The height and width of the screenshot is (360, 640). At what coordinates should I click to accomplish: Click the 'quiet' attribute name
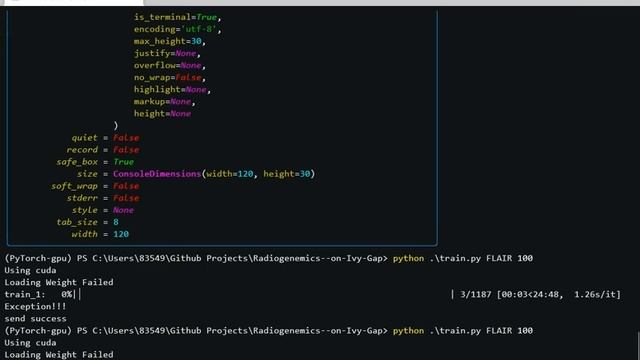click(x=84, y=138)
